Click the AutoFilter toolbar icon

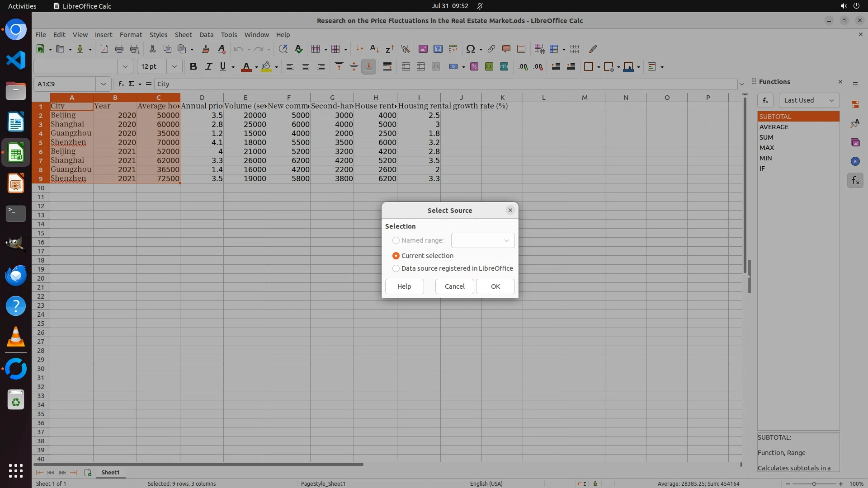(x=405, y=49)
